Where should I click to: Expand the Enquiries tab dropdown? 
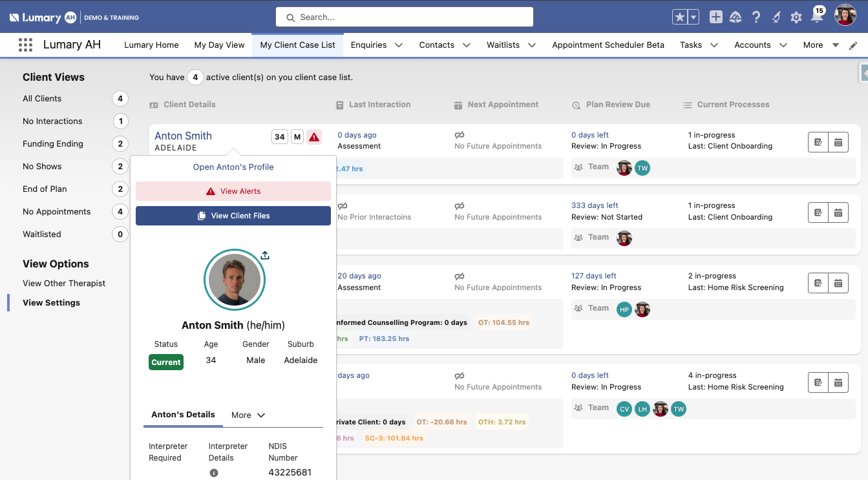point(399,45)
